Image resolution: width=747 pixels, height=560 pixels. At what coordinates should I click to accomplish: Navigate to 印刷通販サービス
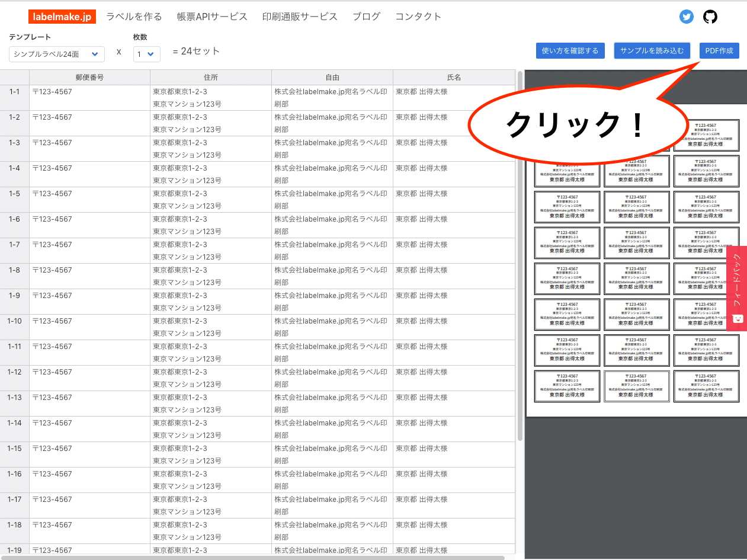299,17
